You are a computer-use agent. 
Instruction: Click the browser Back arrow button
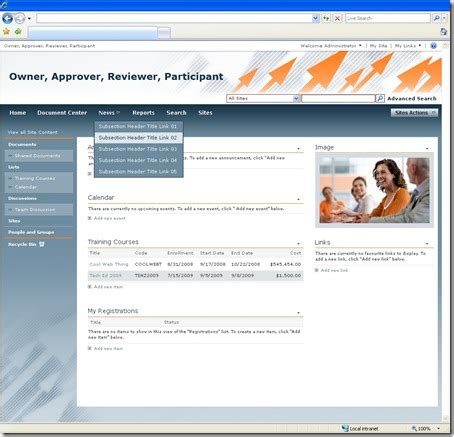coord(7,18)
